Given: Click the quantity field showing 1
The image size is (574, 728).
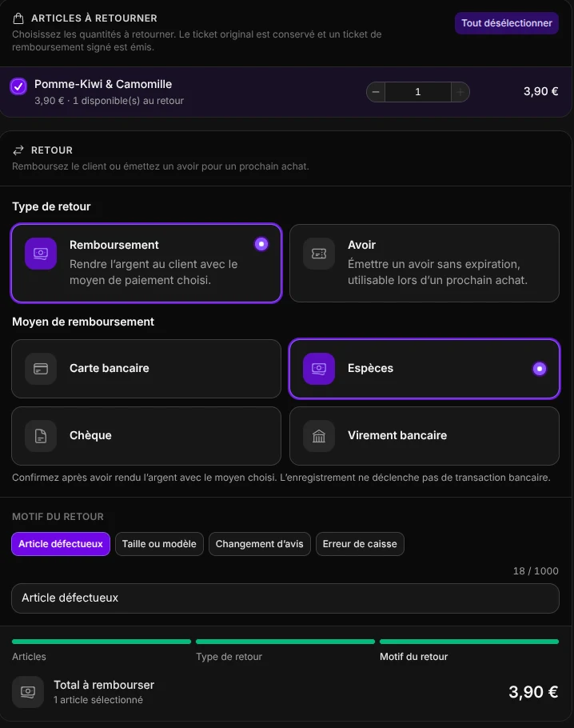Looking at the screenshot, I should click(417, 92).
